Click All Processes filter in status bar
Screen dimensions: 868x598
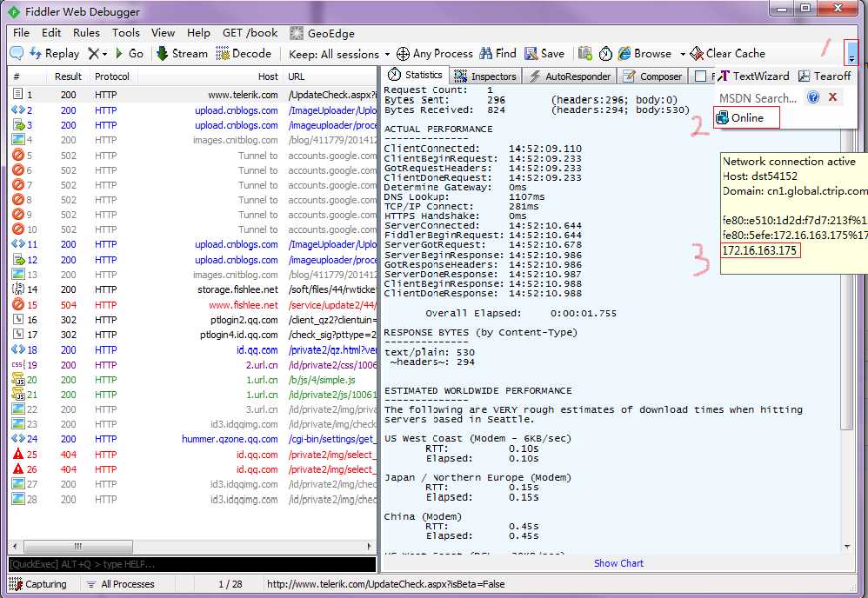pos(121,583)
